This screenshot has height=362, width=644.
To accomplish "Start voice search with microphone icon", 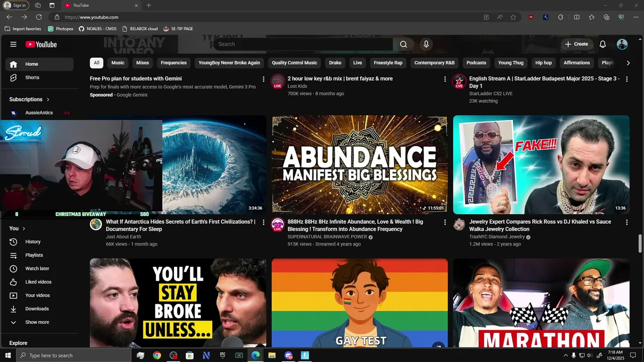I will (x=426, y=44).
